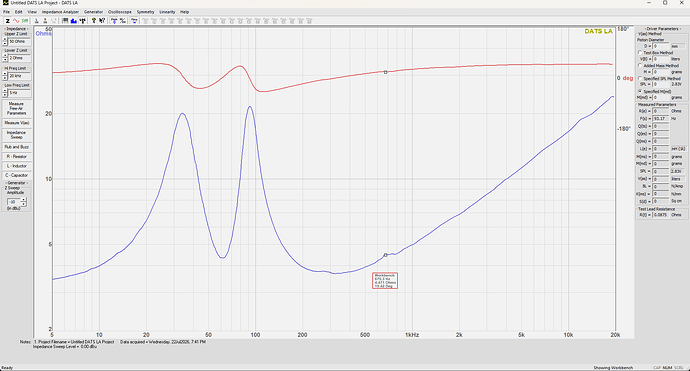Click Measure Free-Air Parameters button
This screenshot has height=371, width=690.
tap(16, 108)
